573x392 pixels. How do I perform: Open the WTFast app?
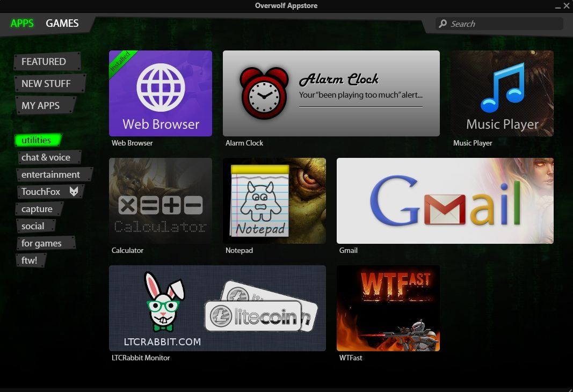click(388, 308)
